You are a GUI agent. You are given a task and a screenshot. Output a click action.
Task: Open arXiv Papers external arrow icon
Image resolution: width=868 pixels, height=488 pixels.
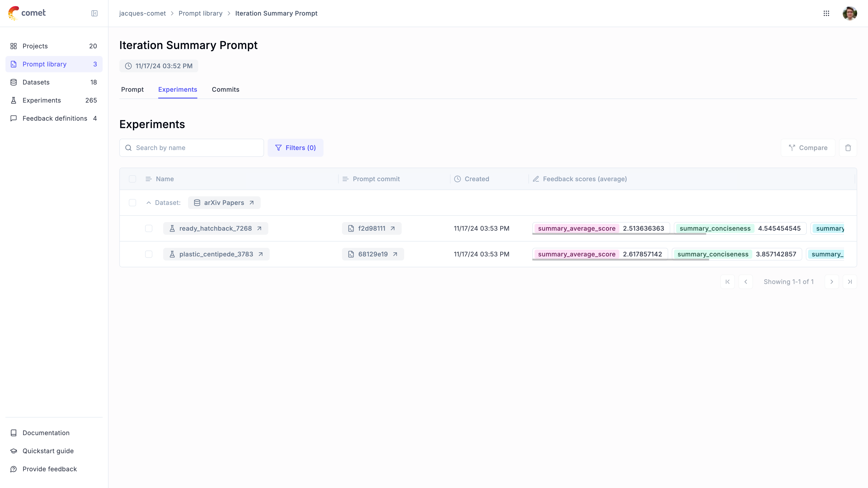[x=251, y=203]
